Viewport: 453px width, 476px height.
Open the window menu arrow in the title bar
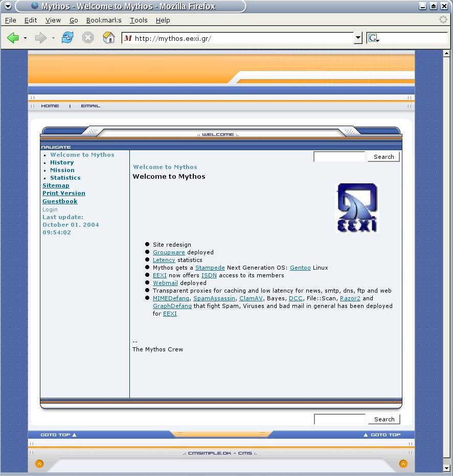click(8, 6)
